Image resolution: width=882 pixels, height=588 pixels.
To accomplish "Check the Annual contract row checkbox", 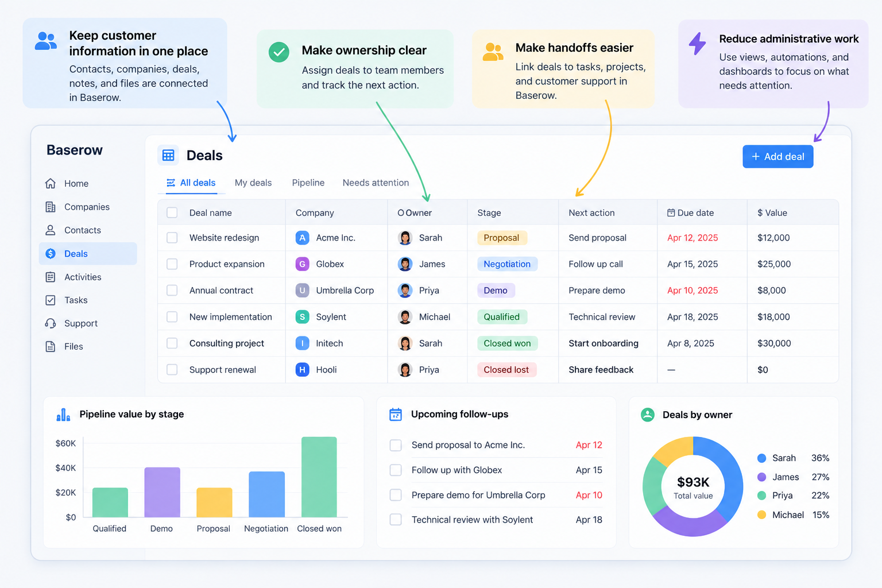I will tap(172, 291).
